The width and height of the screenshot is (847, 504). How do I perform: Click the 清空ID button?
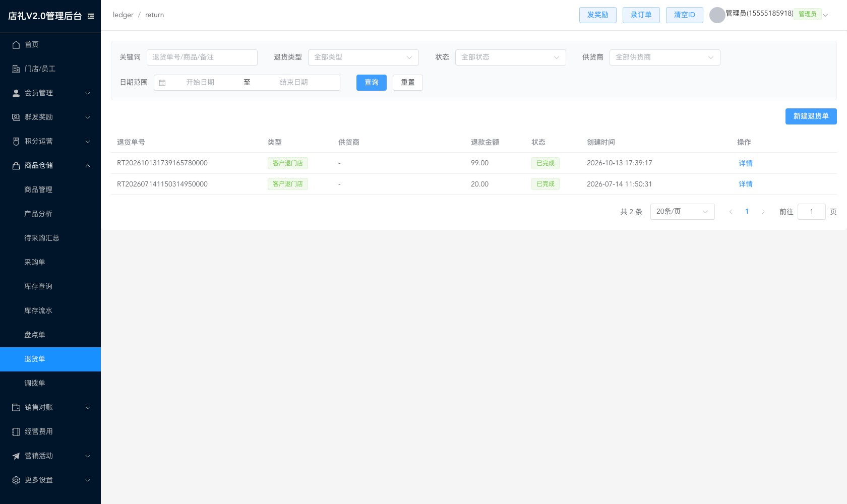click(x=685, y=15)
